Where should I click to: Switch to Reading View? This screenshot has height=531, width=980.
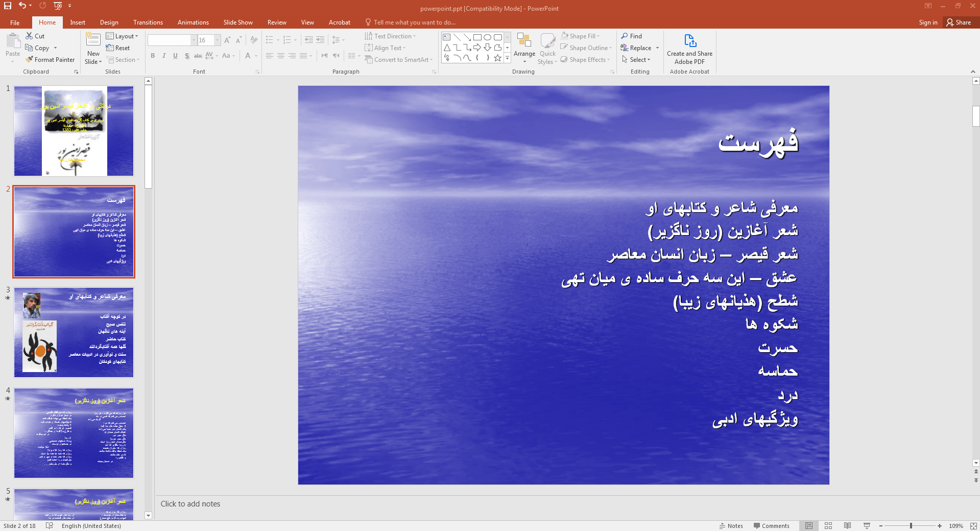click(x=847, y=526)
